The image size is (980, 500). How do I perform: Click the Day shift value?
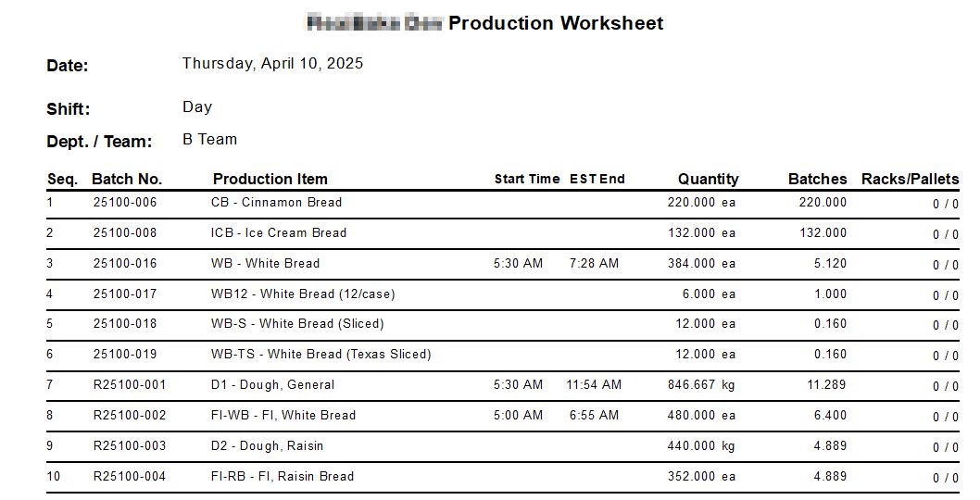pyautogui.click(x=197, y=107)
